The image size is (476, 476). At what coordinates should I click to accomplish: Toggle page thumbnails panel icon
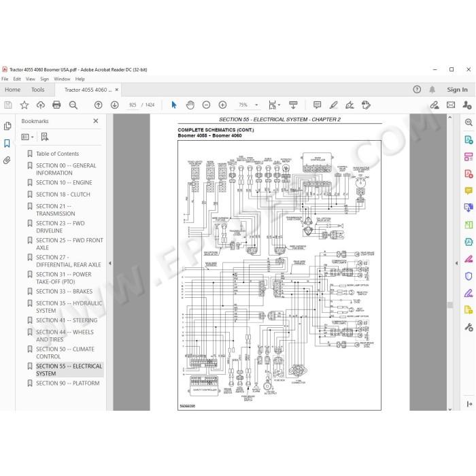pos(7,126)
